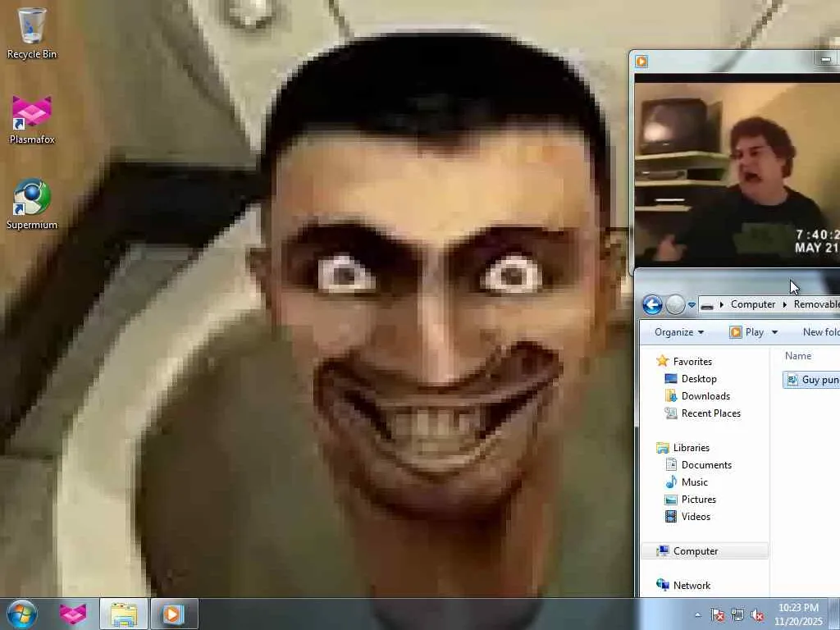Image resolution: width=840 pixels, height=630 pixels.
Task: Open the Recycle Bin desktop icon
Action: point(32,33)
